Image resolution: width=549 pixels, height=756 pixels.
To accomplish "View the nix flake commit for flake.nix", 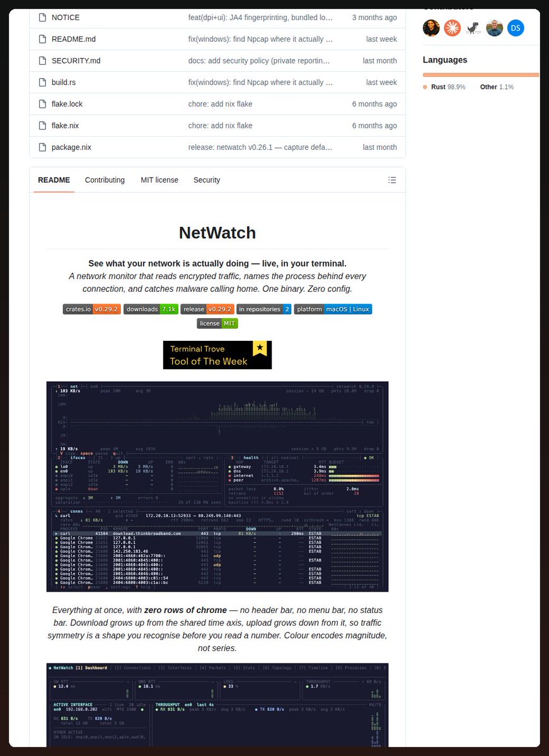I will (x=220, y=126).
